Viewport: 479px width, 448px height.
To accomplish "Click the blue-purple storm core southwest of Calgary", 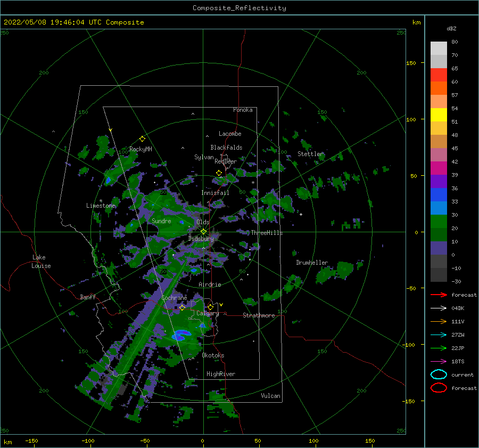I will [x=181, y=335].
